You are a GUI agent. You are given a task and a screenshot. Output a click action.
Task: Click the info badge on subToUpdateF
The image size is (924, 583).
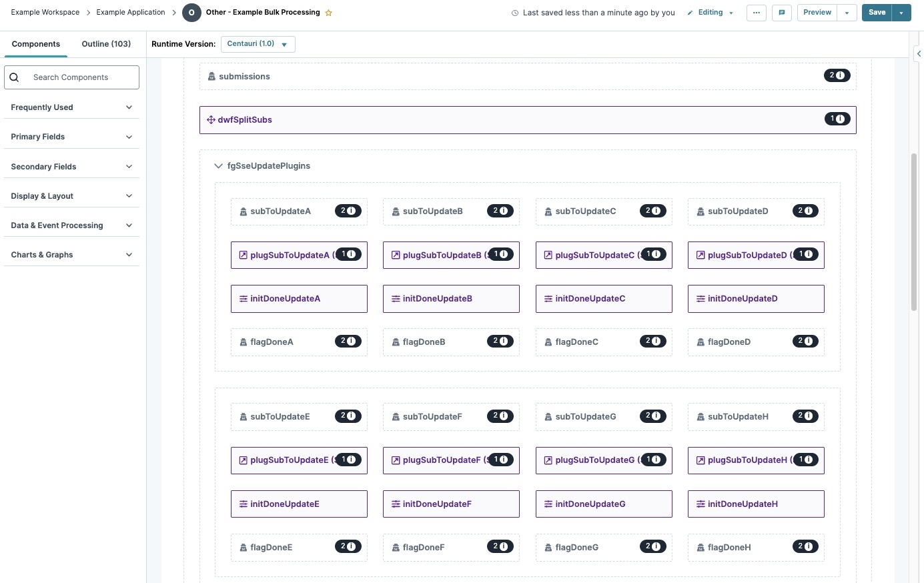(x=500, y=416)
